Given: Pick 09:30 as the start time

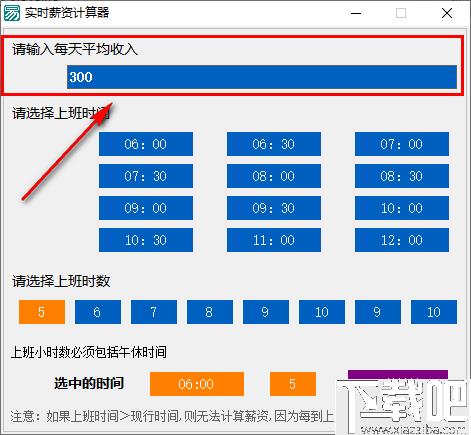Looking at the screenshot, I should click(274, 208).
